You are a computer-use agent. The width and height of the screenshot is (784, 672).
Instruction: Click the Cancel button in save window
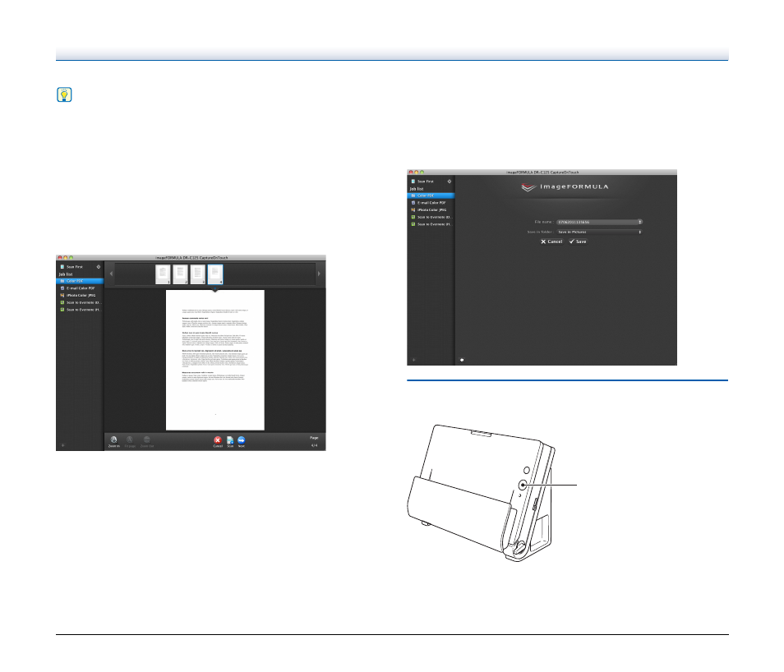click(551, 242)
